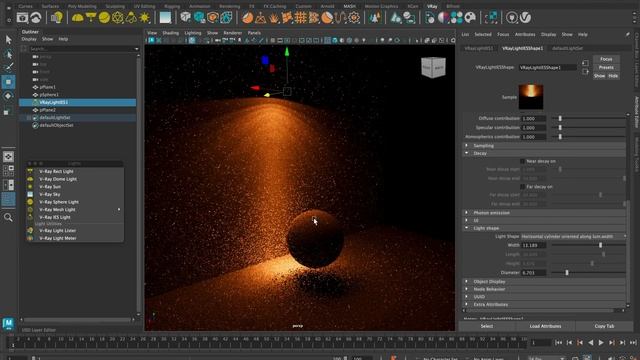Open the viewport Renderer menu
Image resolution: width=640 pixels, height=360 pixels.
tap(233, 33)
